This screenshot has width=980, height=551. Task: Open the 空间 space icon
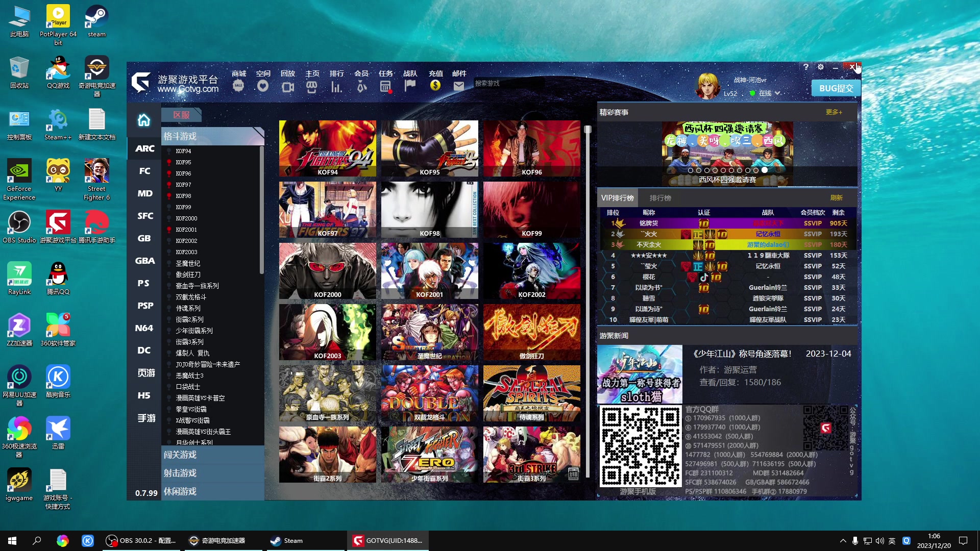pyautogui.click(x=263, y=86)
